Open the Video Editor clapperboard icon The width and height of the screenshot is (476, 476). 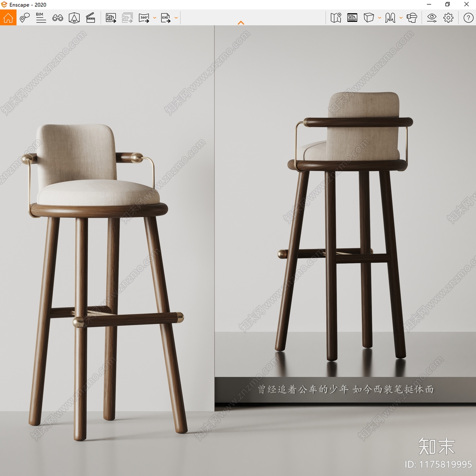(x=90, y=18)
